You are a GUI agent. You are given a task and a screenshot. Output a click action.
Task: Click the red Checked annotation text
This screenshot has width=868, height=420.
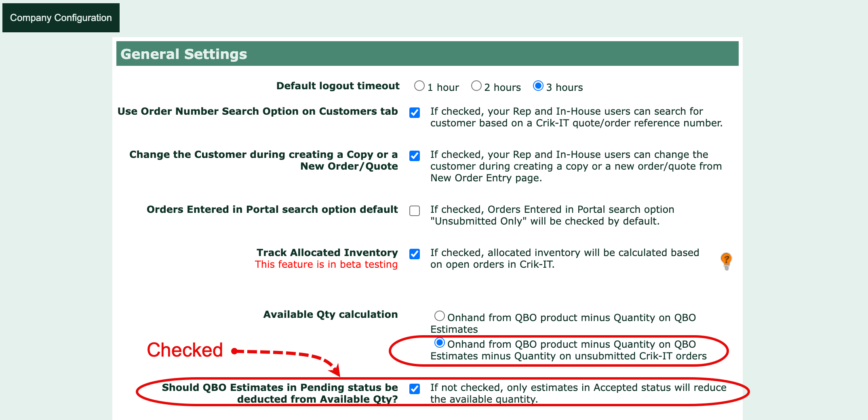(185, 350)
